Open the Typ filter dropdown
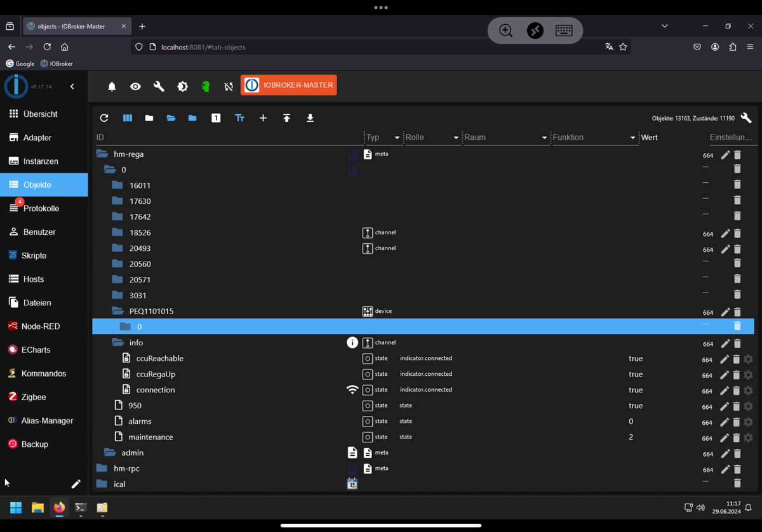 [x=384, y=137]
